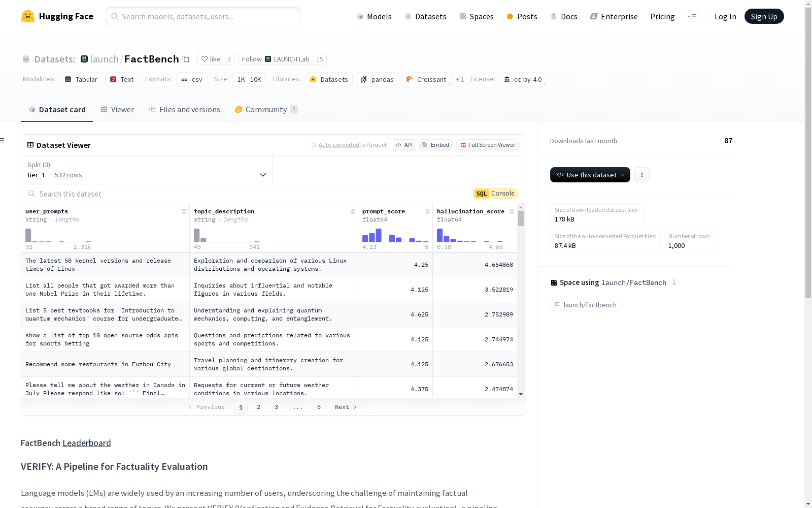Click the like count 3
This screenshot has width=812, height=508.
click(229, 59)
